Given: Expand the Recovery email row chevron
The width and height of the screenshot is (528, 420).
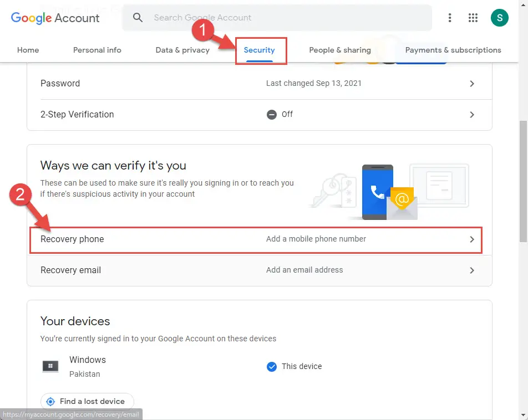Looking at the screenshot, I should 472,270.
